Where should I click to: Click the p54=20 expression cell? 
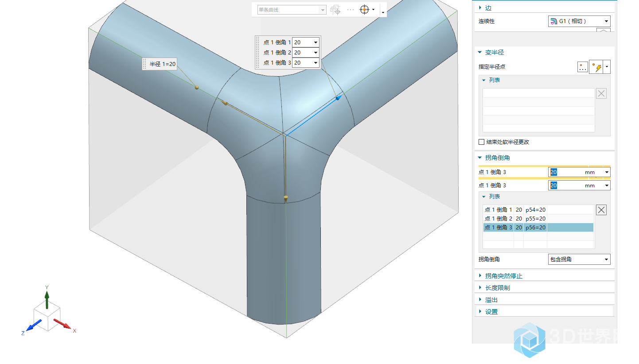tap(535, 210)
